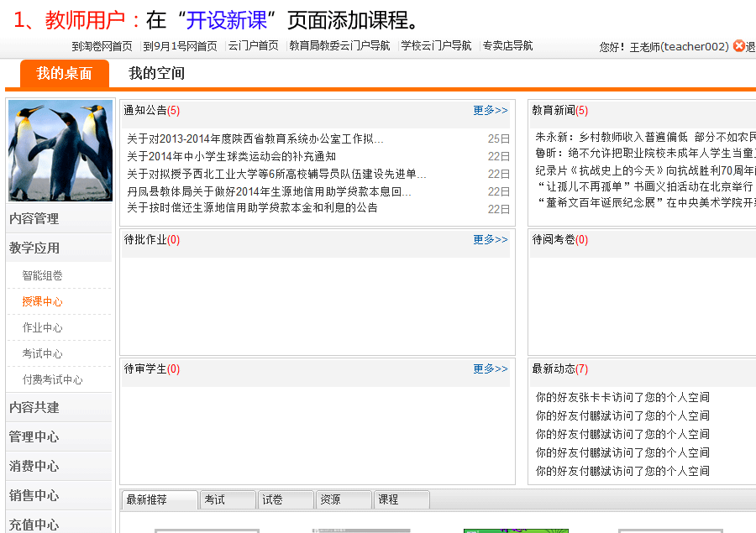
Task: Click the penguin profile picture
Action: 60,151
